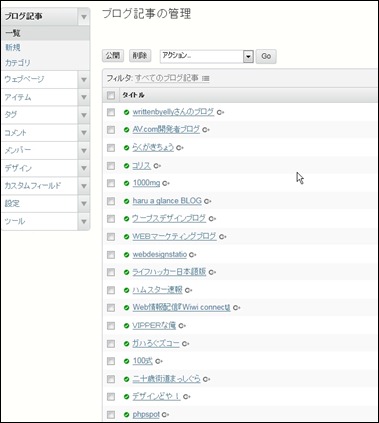Open 新規 under ブログ記事

[13, 48]
